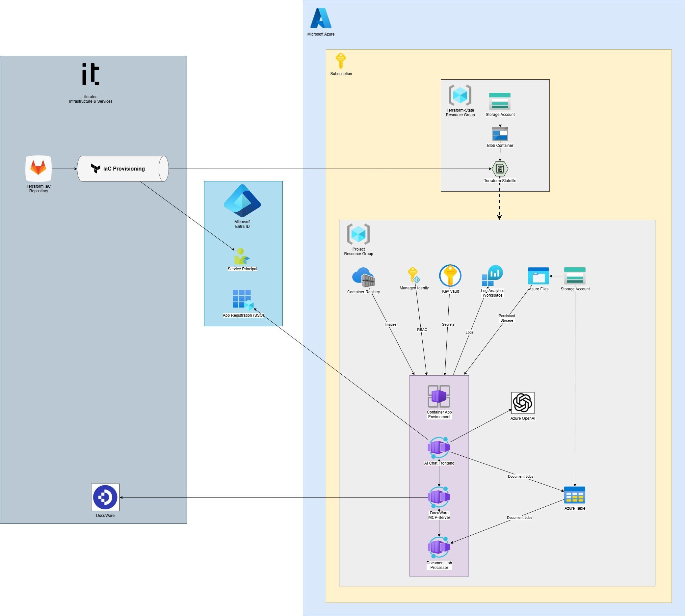Click the Terraform logo inside IaC Provisioning
This screenshot has height=616, width=685.
(x=96, y=168)
